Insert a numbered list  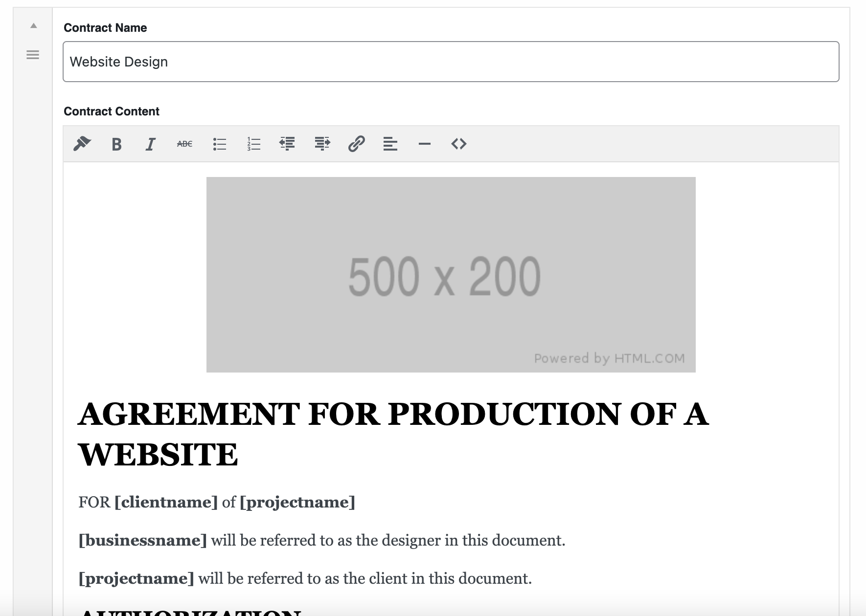253,144
